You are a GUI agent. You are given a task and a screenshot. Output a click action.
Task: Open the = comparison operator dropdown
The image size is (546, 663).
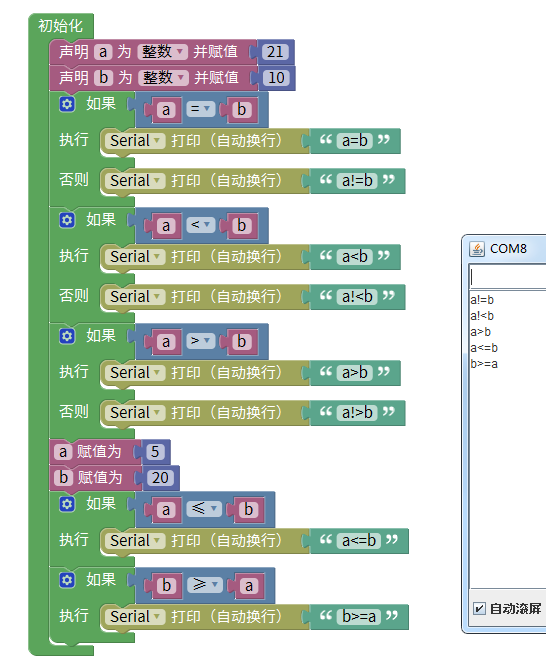201,109
